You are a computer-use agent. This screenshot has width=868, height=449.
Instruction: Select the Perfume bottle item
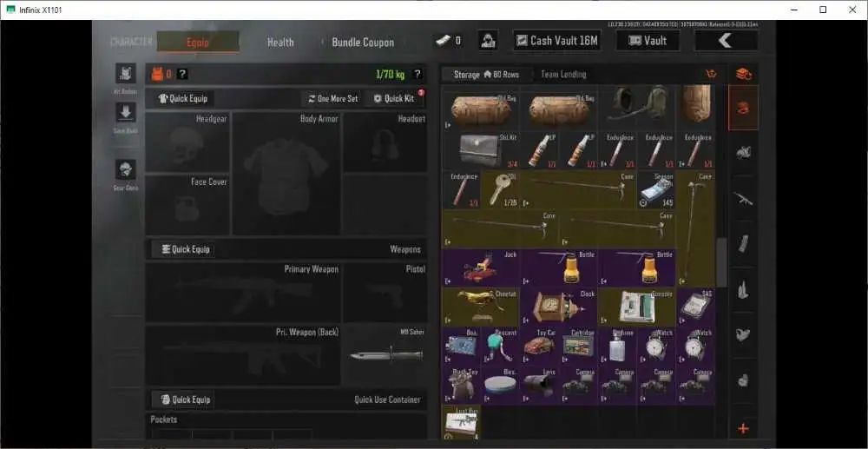pos(617,346)
